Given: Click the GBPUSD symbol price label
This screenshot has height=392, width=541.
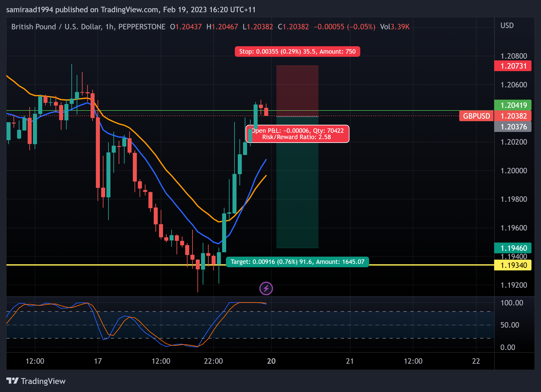Looking at the screenshot, I should [x=476, y=116].
